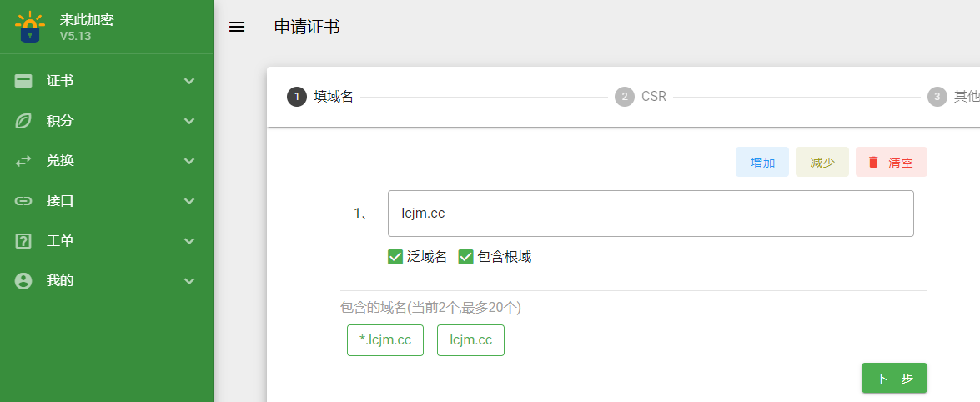Uncheck the 泛域名 checkbox
The width and height of the screenshot is (980, 402).
[395, 257]
